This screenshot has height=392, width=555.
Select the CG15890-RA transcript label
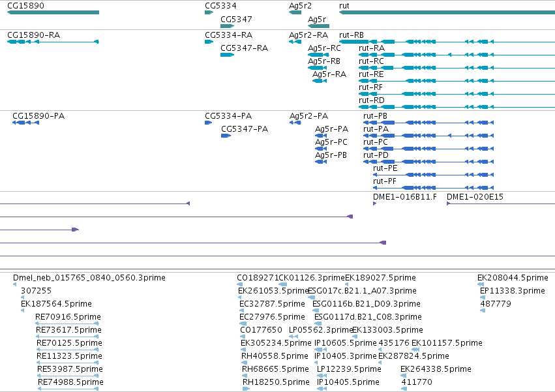[x=34, y=35]
